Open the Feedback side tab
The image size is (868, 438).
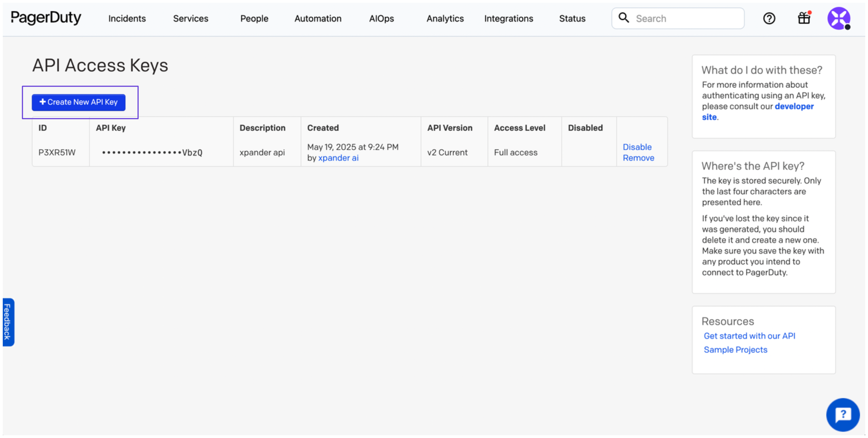[x=8, y=322]
